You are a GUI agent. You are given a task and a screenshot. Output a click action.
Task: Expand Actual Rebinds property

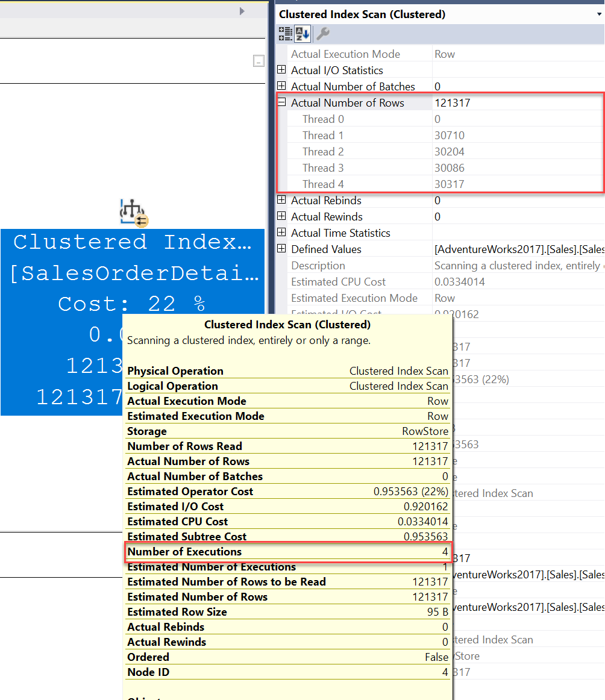point(281,201)
